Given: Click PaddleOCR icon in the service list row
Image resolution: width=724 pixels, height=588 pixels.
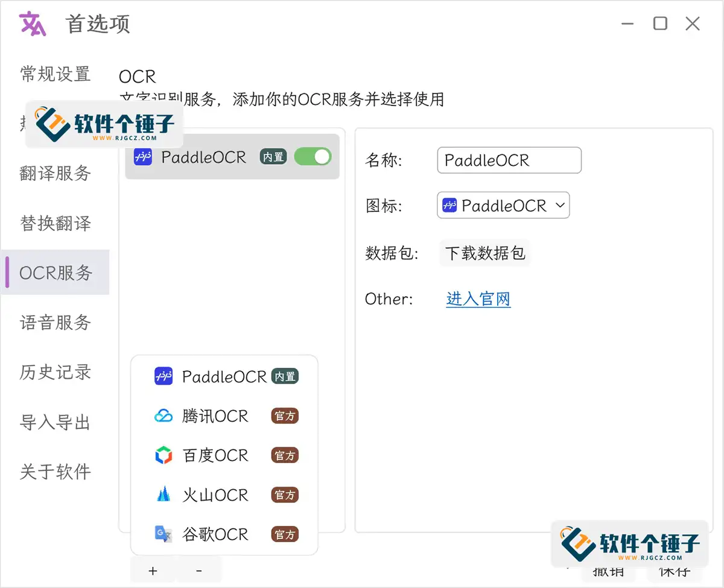Looking at the screenshot, I should pos(143,157).
